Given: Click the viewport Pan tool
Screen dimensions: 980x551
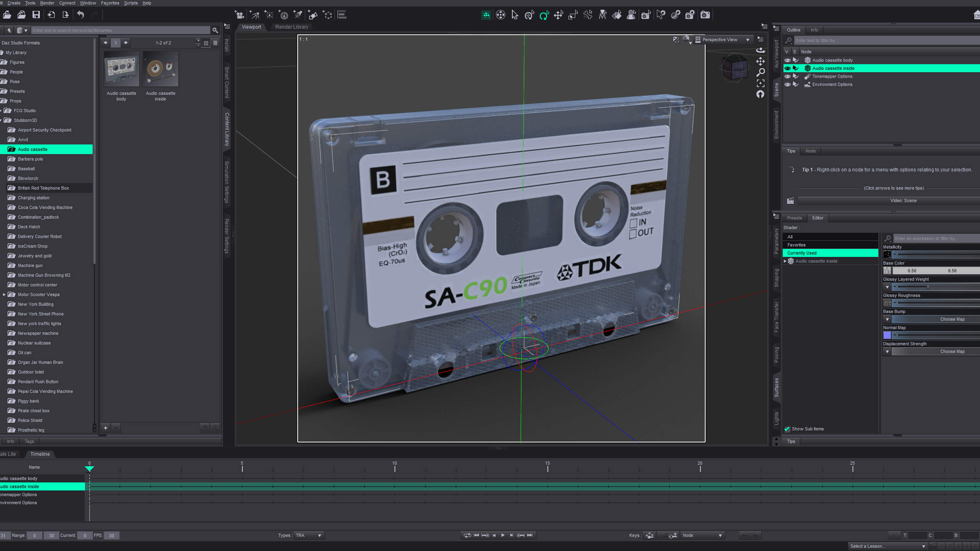Looking at the screenshot, I should coord(760,61).
